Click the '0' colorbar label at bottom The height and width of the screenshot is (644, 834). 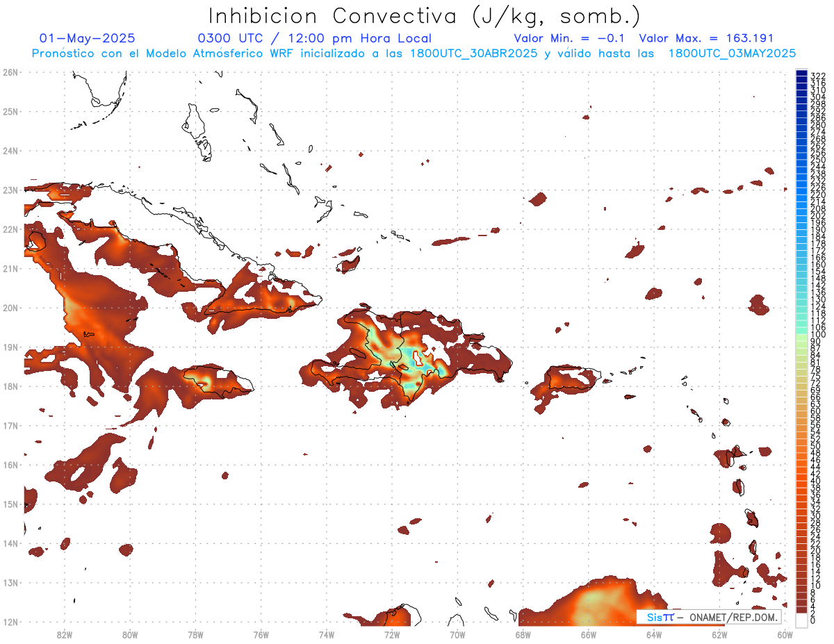pos(813,620)
